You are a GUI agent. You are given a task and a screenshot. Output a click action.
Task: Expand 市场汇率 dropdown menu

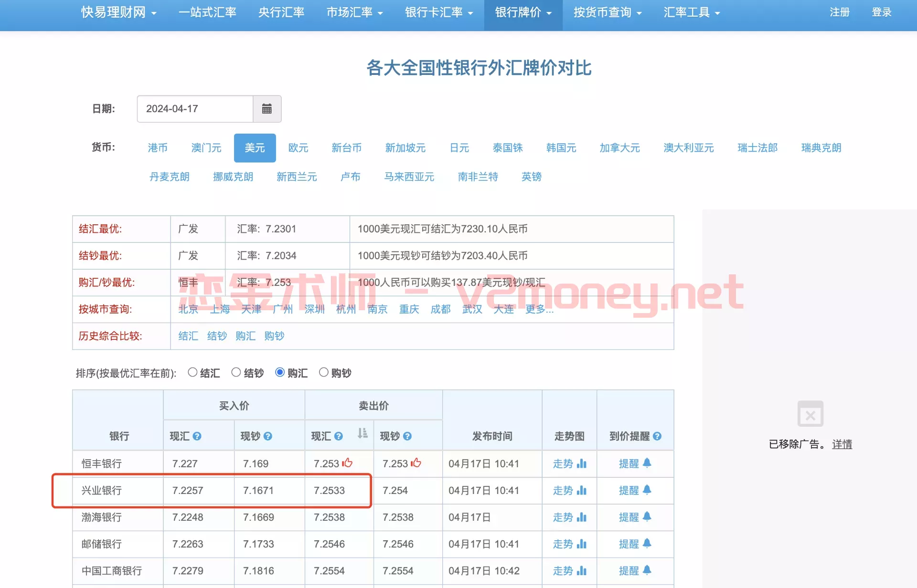point(355,12)
